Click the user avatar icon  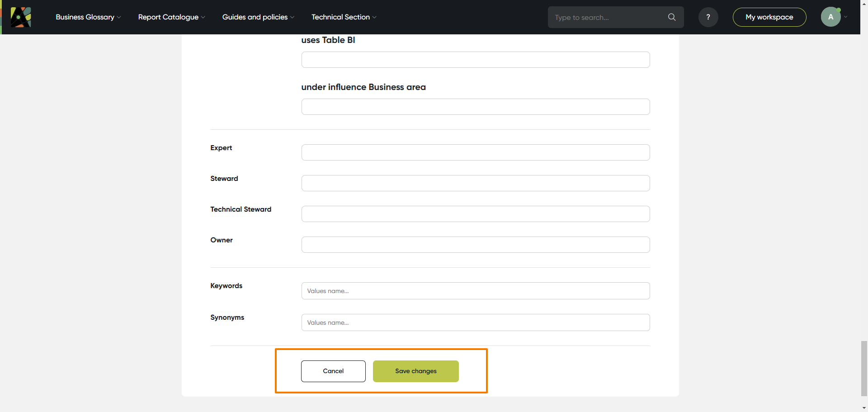pyautogui.click(x=831, y=17)
